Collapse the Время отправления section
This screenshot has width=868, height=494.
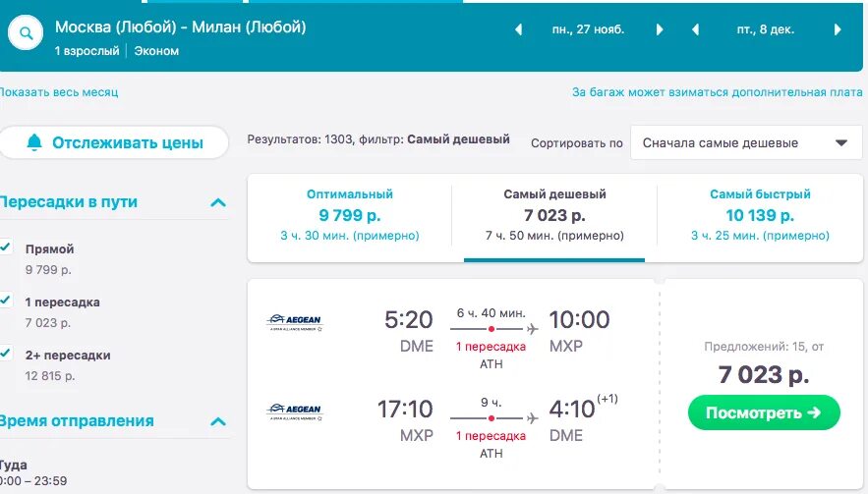click(x=218, y=421)
